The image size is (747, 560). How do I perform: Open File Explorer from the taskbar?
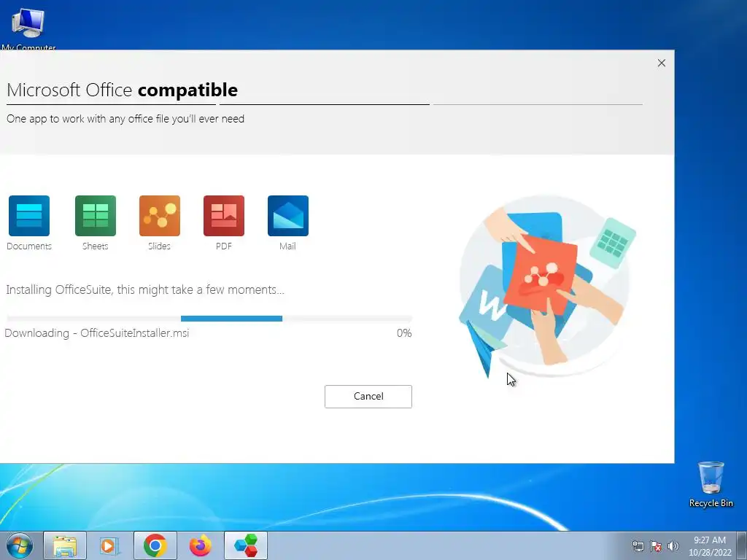pos(65,545)
